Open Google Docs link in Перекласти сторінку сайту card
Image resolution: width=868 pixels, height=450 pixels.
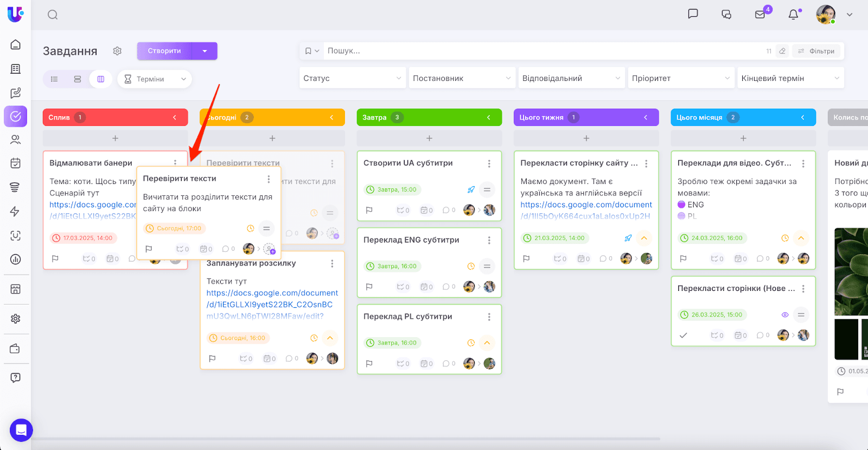click(586, 210)
